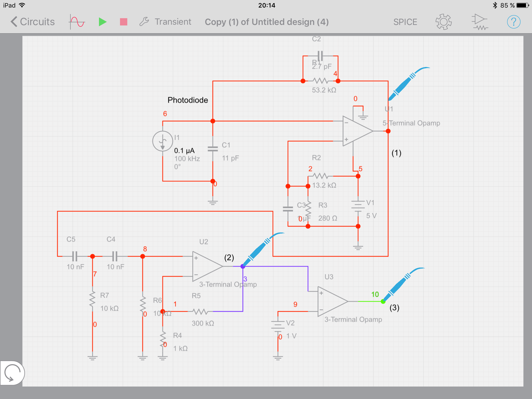Select resistor R1 53.2 kΩ symbol

click(320, 81)
